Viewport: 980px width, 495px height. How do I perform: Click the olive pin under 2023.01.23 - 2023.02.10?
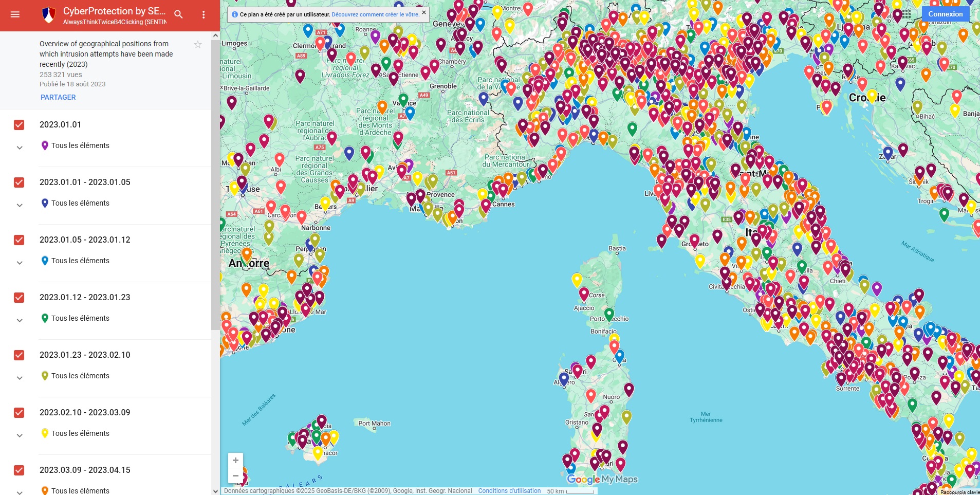(x=45, y=376)
